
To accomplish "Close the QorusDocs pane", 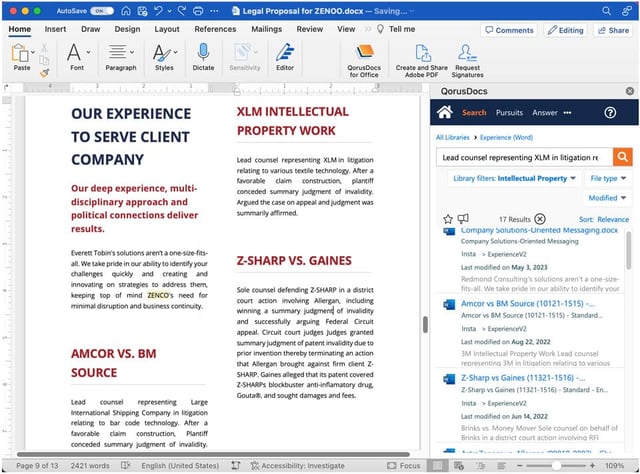I will tap(630, 91).
